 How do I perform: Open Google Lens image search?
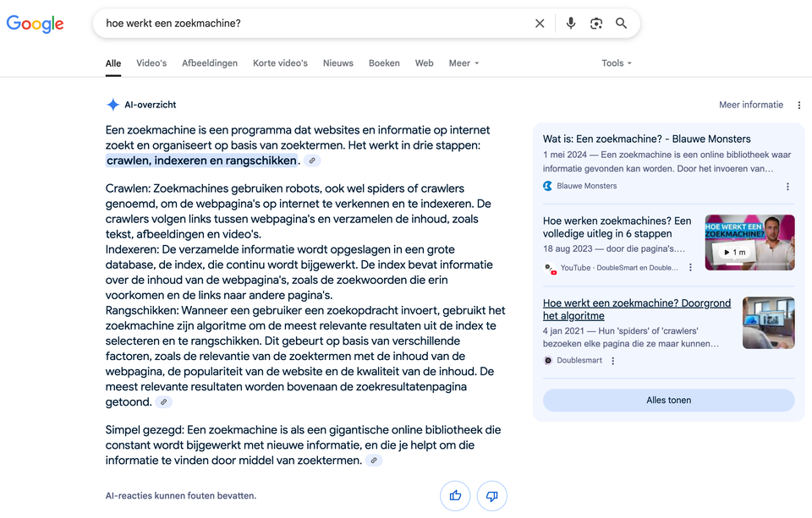tap(596, 23)
